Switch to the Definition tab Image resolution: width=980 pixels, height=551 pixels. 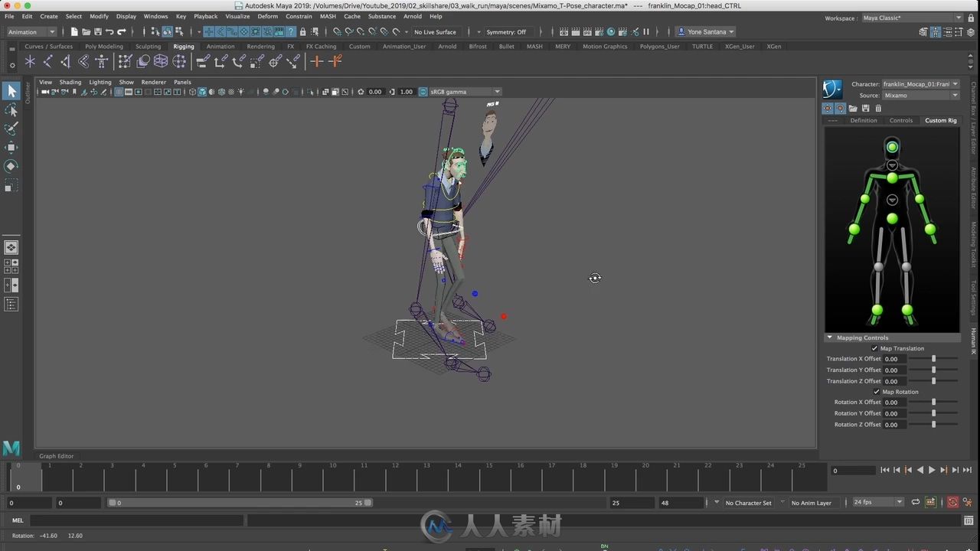click(x=864, y=120)
